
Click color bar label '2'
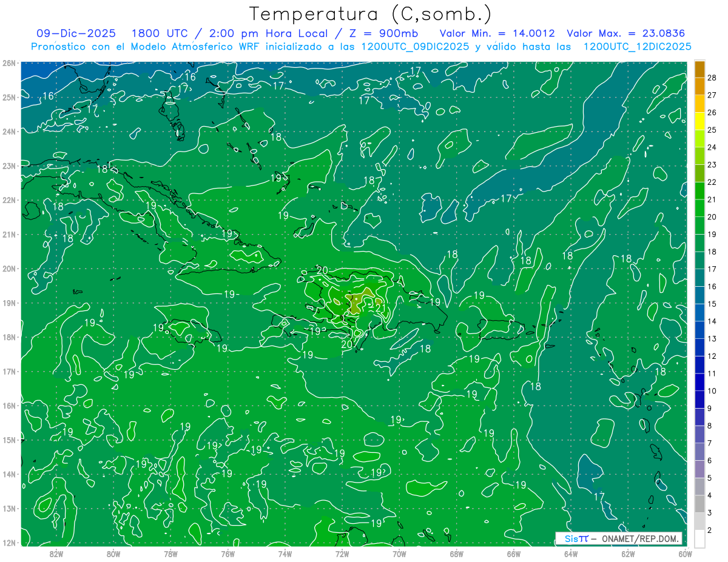point(710,530)
